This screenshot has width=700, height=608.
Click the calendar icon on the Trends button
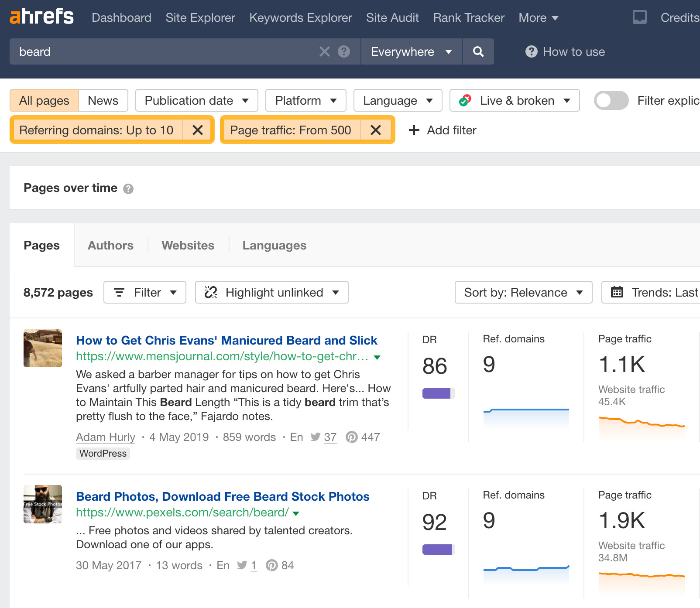(x=617, y=292)
